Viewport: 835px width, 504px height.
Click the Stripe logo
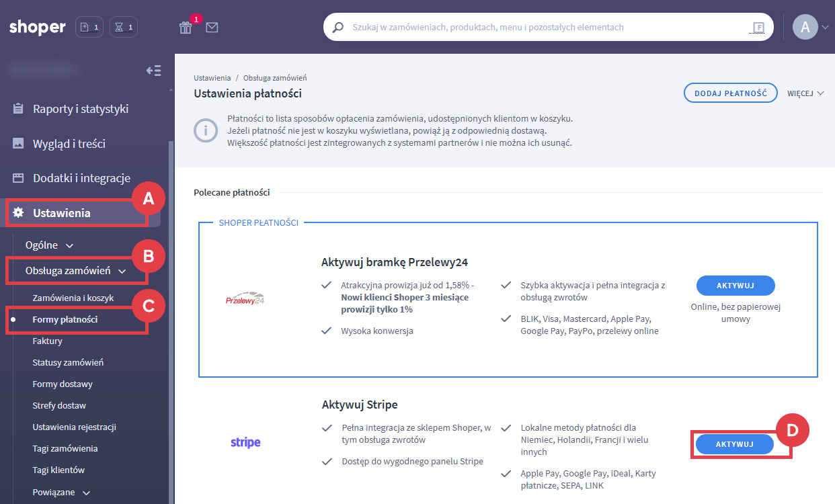pyautogui.click(x=245, y=443)
